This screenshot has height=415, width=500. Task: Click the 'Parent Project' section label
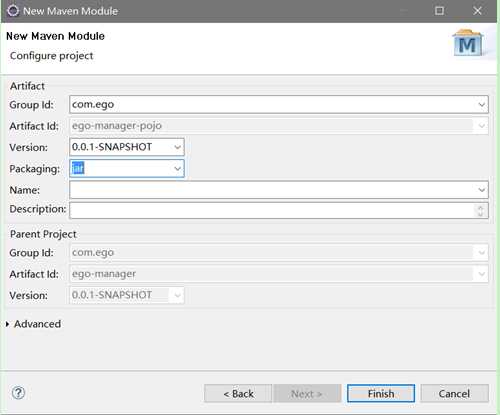pyautogui.click(x=43, y=234)
